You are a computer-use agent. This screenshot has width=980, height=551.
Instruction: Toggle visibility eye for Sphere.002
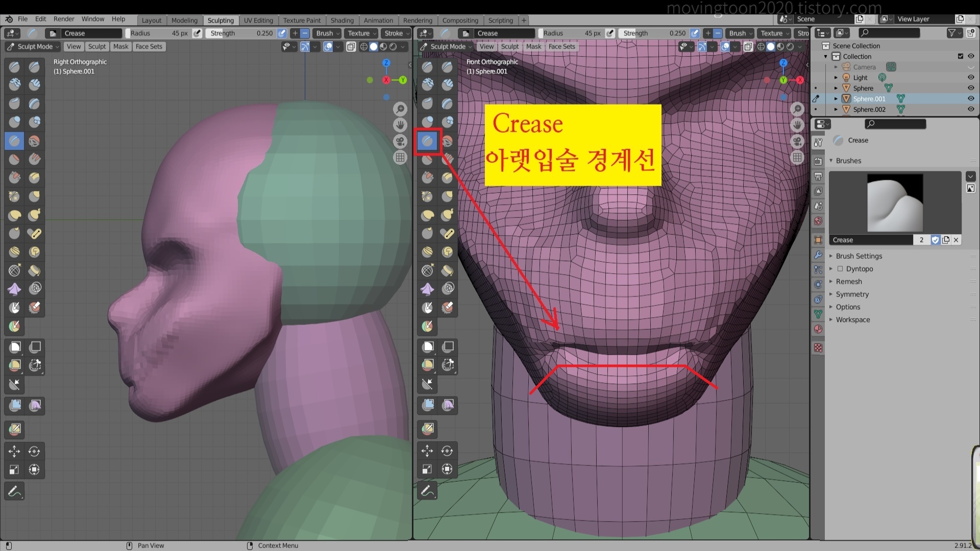click(x=971, y=109)
